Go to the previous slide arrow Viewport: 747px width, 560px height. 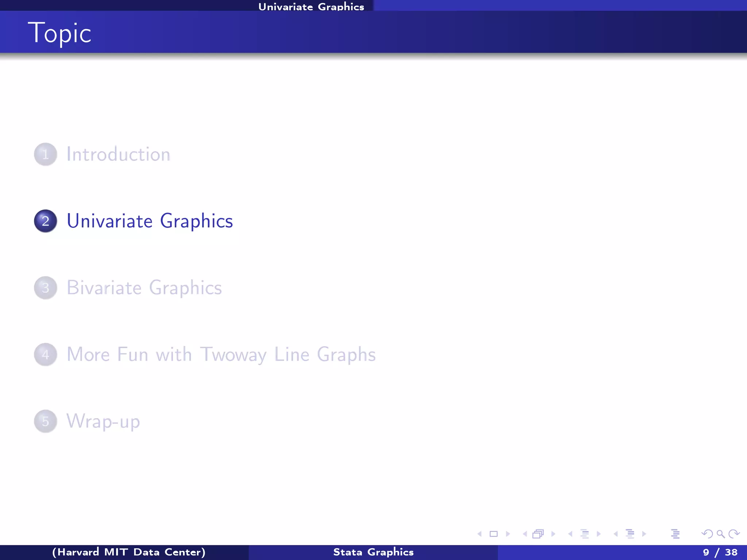[x=480, y=534]
